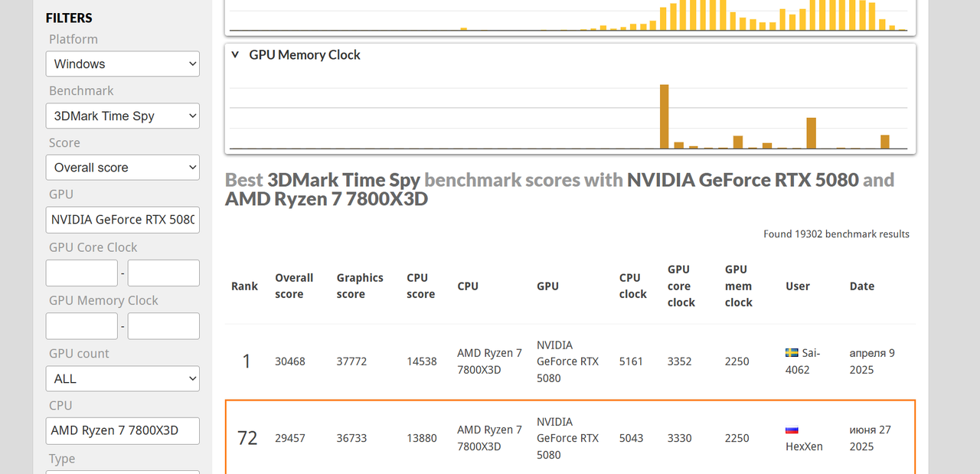Click CPU score 13880
The width and height of the screenshot is (980, 474).
tap(422, 438)
